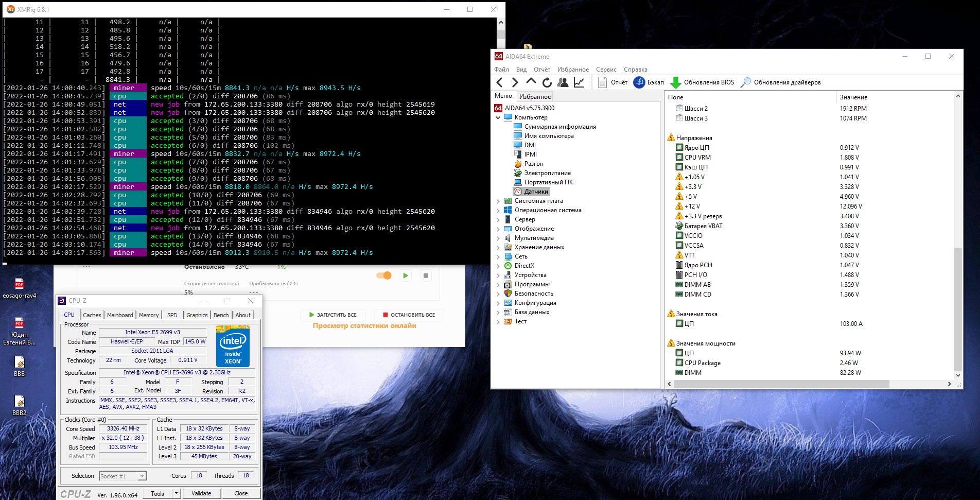Open the Tools dropdown arrow in CPU-Z

coord(176,493)
